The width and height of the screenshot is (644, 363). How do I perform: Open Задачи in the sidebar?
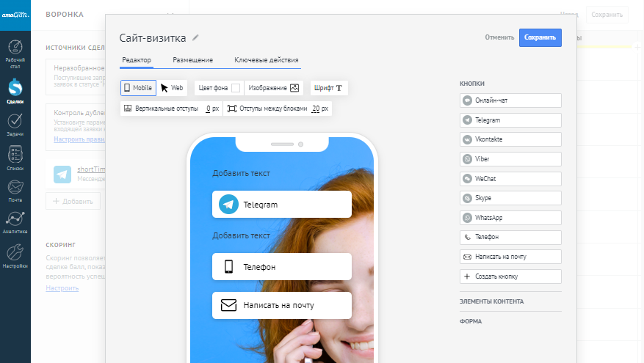[15, 125]
